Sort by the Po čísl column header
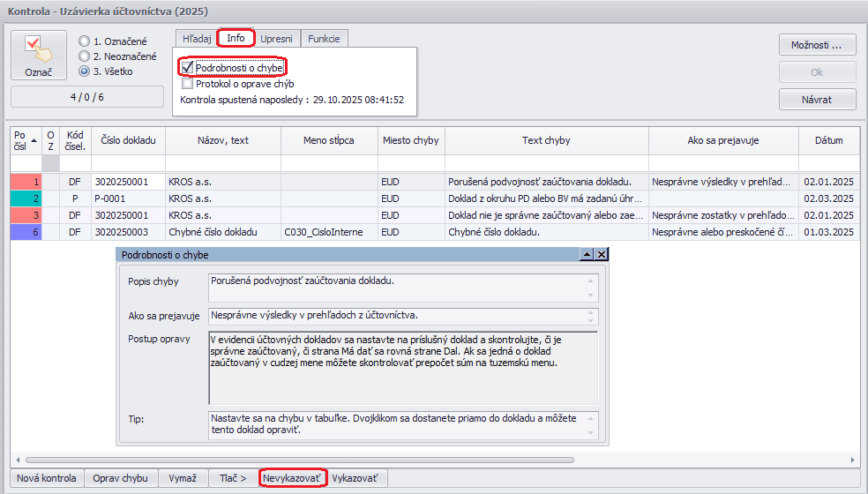 point(25,140)
